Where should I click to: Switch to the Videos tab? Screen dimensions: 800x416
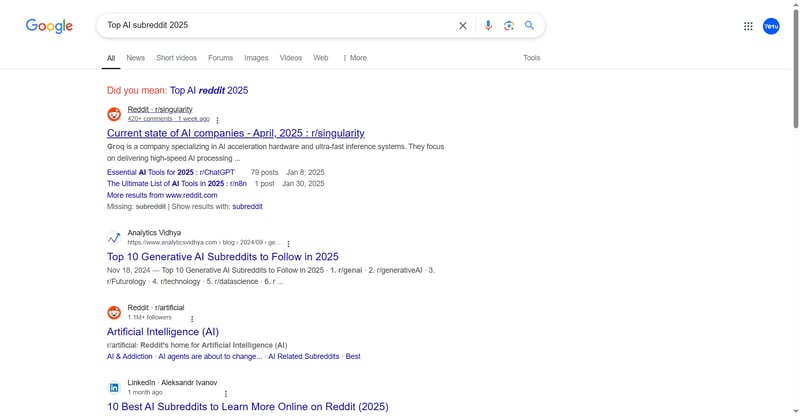tap(291, 58)
